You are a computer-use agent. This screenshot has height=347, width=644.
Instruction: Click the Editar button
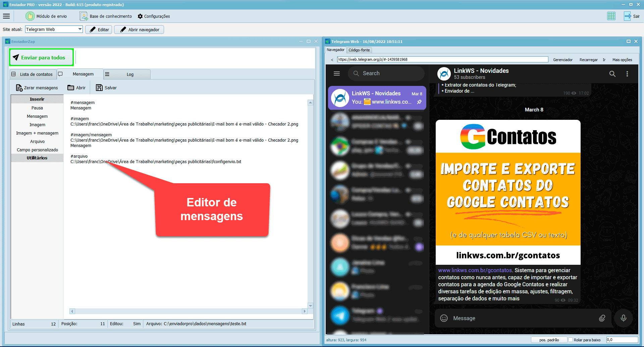(99, 30)
